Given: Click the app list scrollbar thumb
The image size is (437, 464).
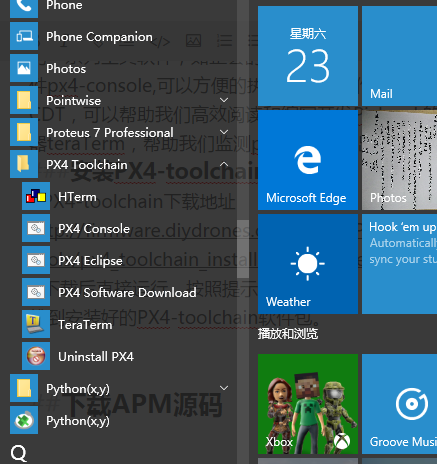Looking at the screenshot, I should click(x=243, y=249).
